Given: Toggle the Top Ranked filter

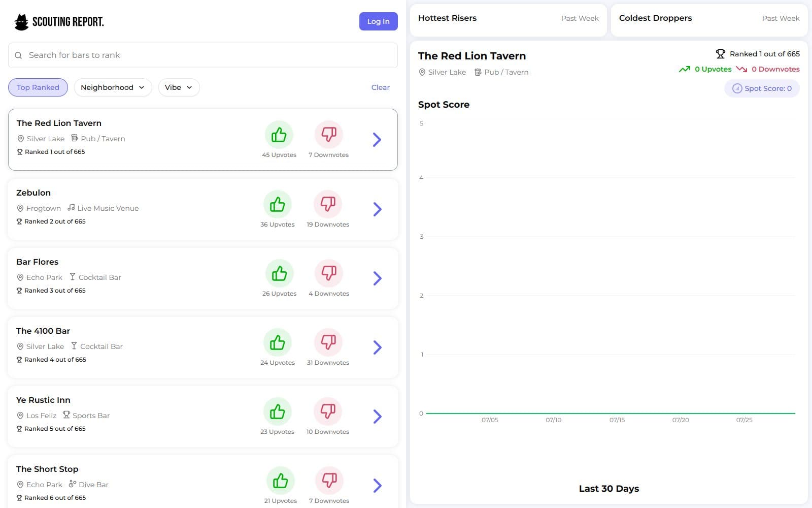Looking at the screenshot, I should [x=38, y=87].
